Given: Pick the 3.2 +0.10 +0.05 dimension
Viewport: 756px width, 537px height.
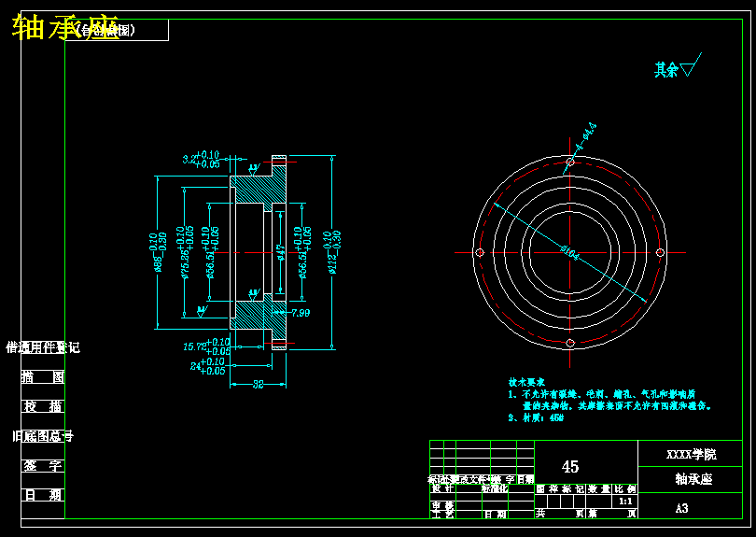Looking at the screenshot, I should [x=201, y=159].
